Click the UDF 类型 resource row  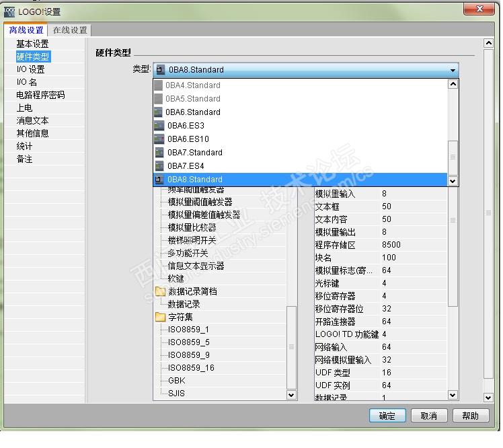click(381, 373)
